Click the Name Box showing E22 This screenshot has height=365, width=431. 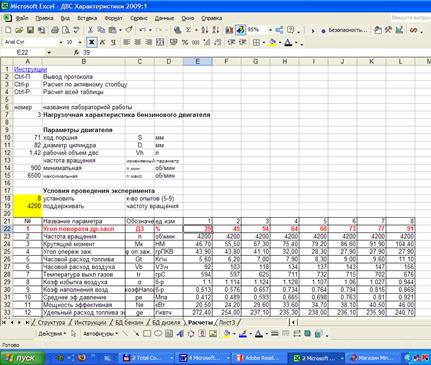23,53
